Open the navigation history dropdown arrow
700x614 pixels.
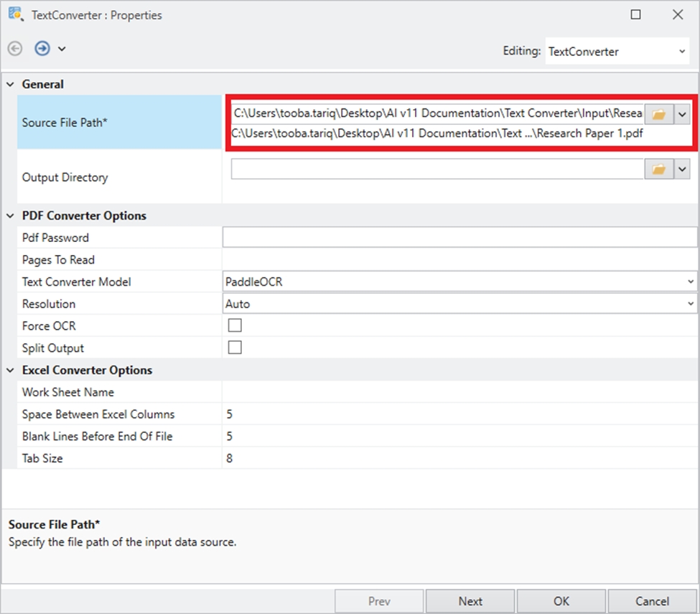tap(62, 49)
